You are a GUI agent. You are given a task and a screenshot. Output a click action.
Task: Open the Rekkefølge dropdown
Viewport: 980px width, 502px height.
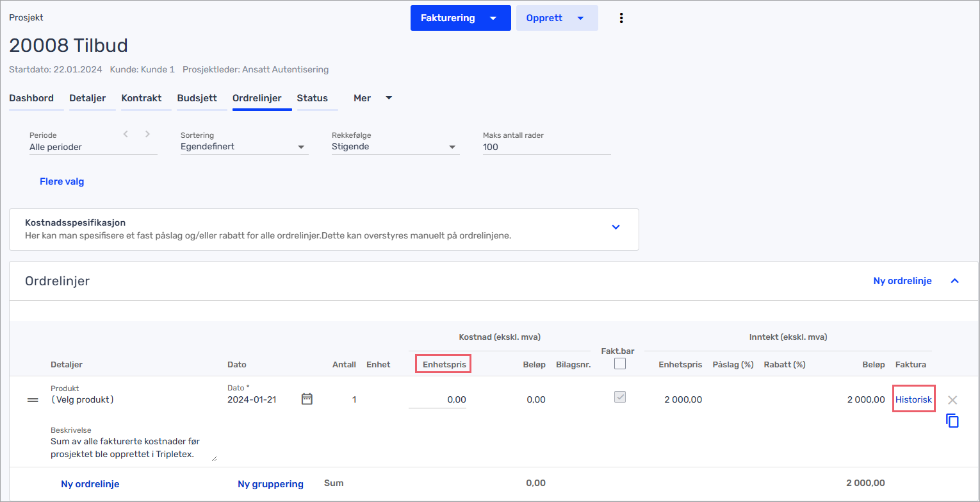tap(395, 147)
